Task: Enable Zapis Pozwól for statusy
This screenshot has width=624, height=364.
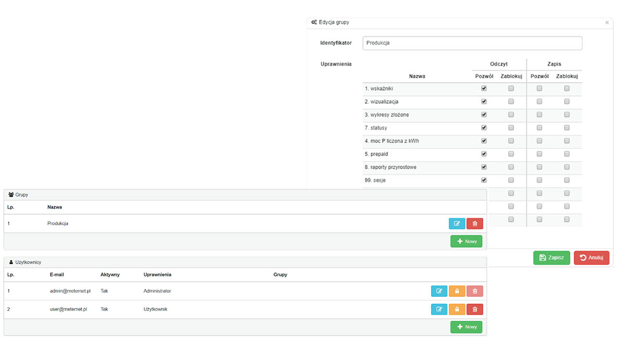Action: (x=539, y=128)
